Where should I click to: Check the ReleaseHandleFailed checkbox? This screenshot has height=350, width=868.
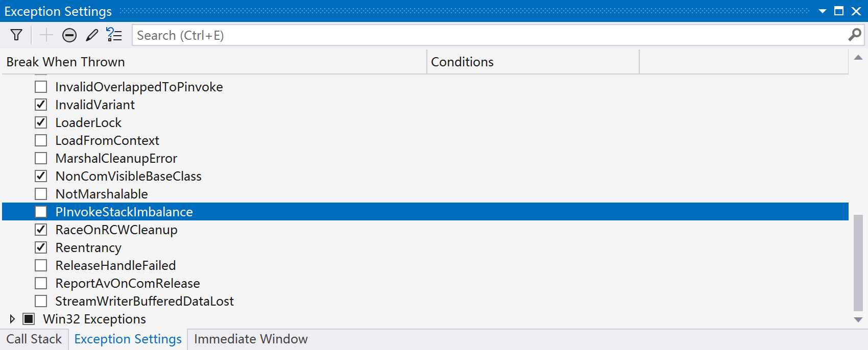(x=41, y=265)
